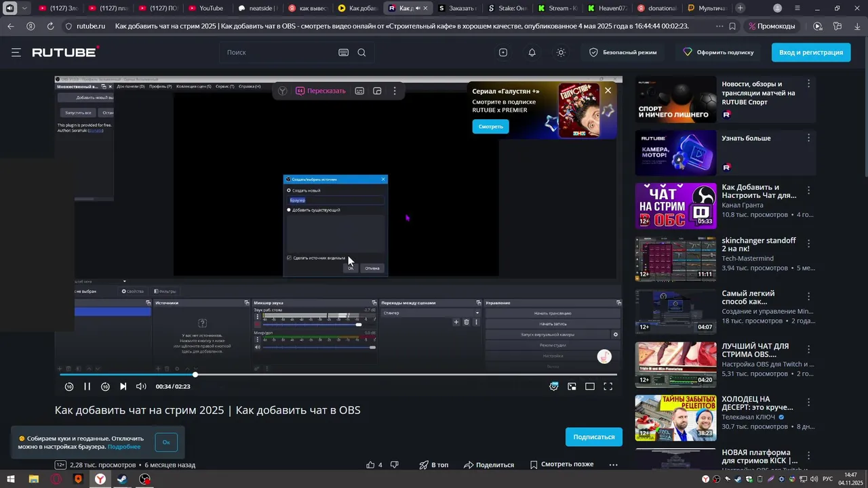Screen dimensions: 868x488
Task: Open more actions dots below video
Action: [613, 465]
